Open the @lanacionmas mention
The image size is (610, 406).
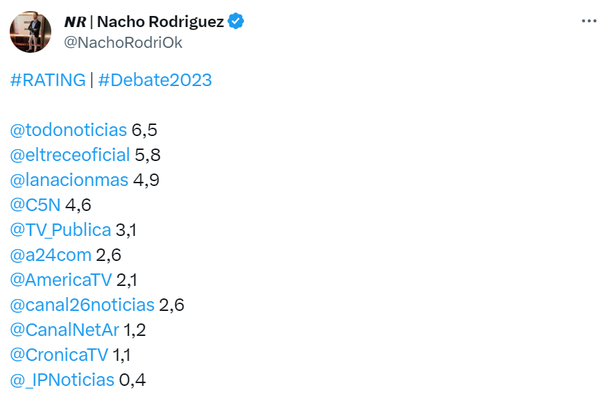(x=69, y=180)
